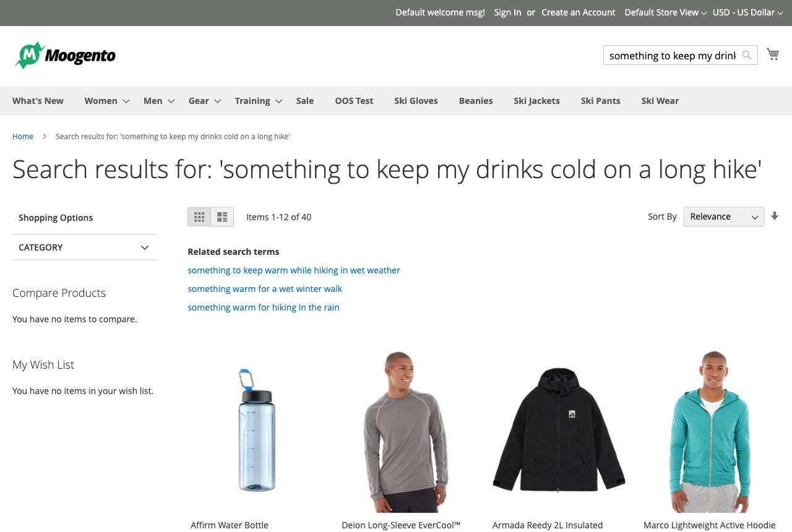This screenshot has width=792, height=532.
Task: Click the Deion Long-Sleeve EverCool product name
Action: coord(401,525)
